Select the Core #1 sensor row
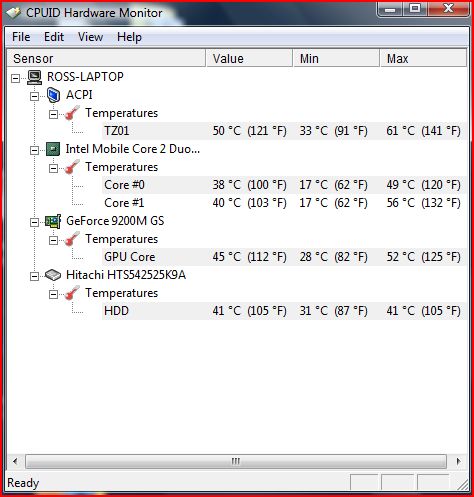The height and width of the screenshot is (497, 474). [x=283, y=203]
